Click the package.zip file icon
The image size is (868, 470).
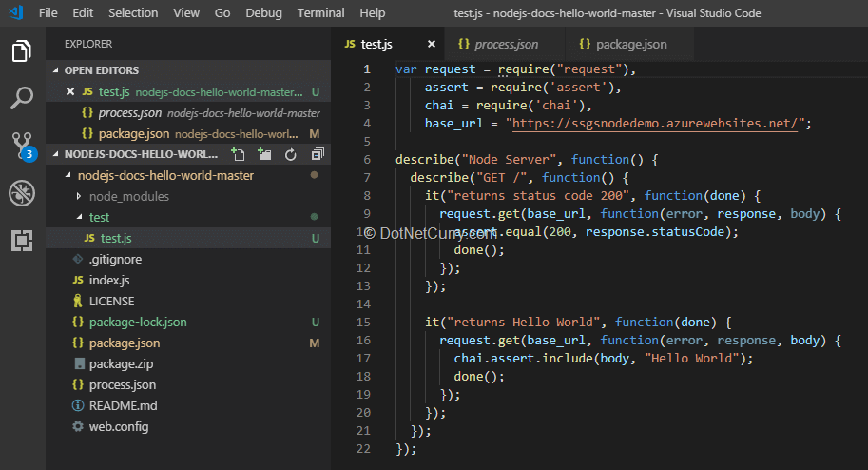click(x=80, y=363)
